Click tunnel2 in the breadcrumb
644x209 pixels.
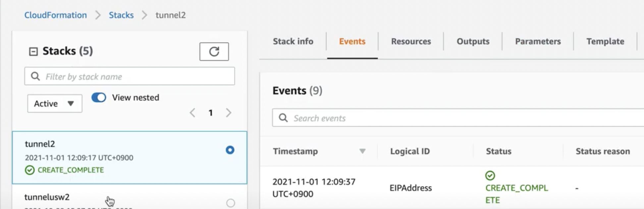(x=171, y=15)
